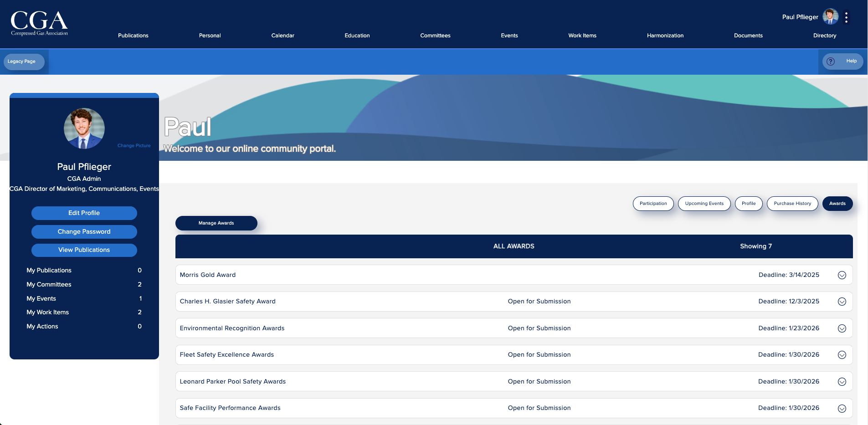Click the large profile photo in sidebar

(x=84, y=128)
